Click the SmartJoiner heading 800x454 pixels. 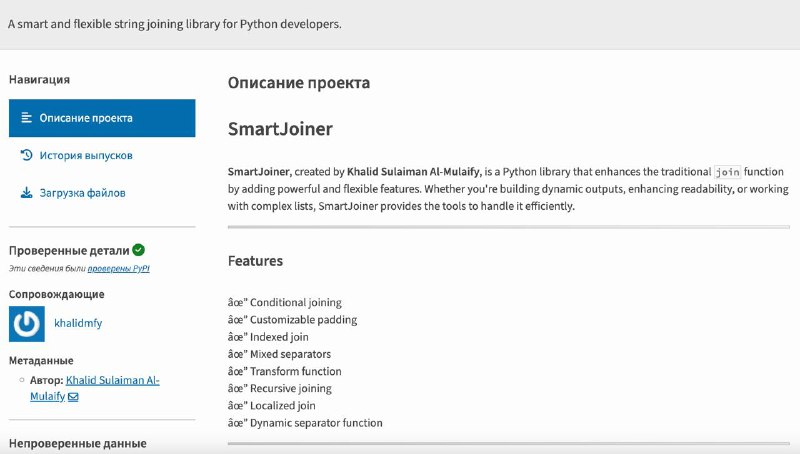[x=280, y=129]
